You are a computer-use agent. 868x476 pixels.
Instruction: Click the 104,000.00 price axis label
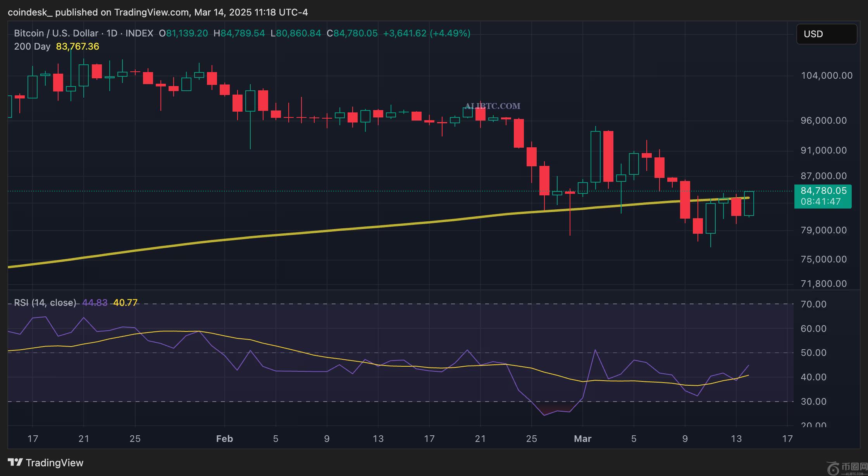pyautogui.click(x=827, y=76)
